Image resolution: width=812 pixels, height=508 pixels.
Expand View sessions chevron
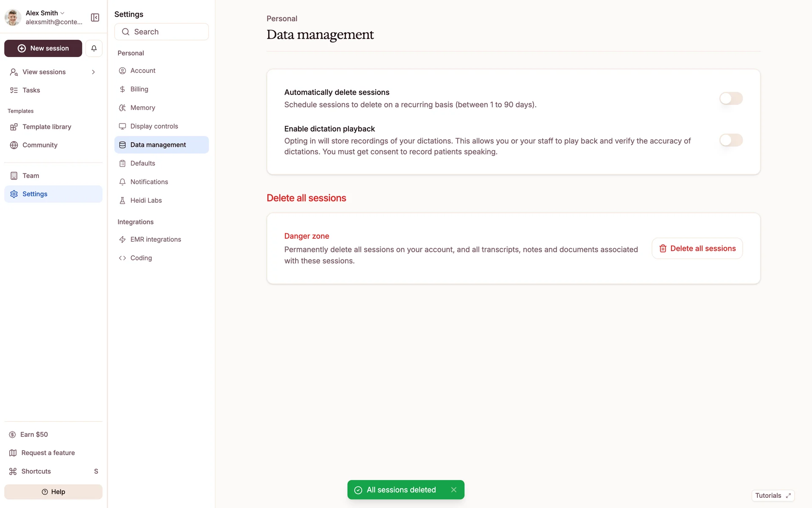click(93, 72)
